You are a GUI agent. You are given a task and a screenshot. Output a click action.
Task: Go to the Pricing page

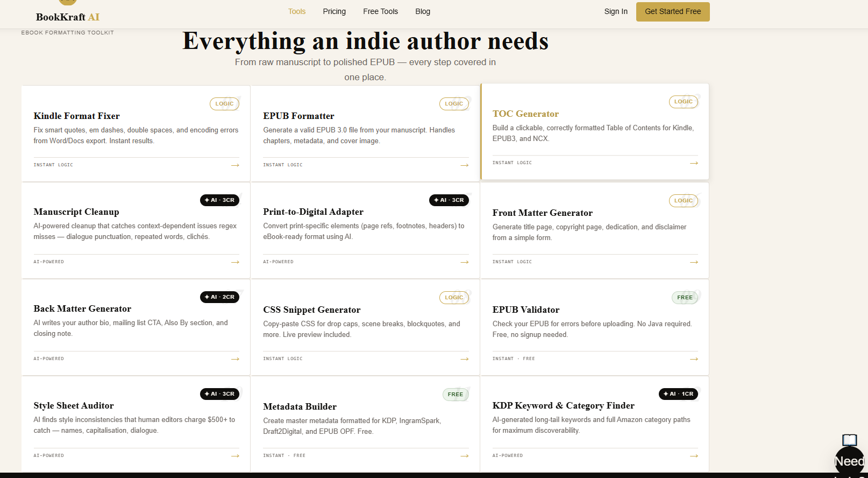coord(335,11)
